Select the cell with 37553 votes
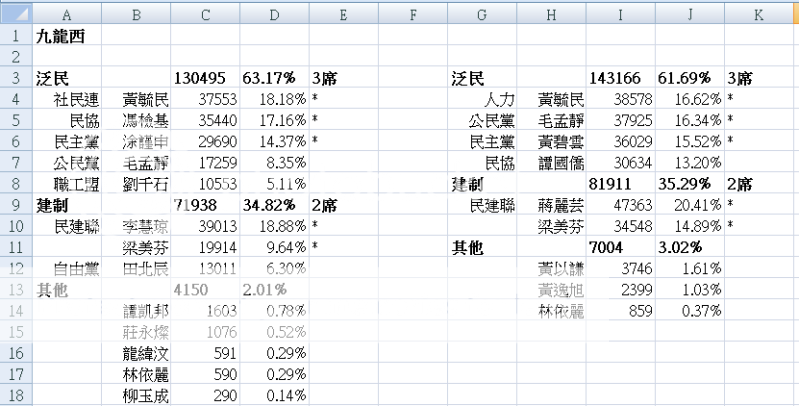Screen dimensions: 799x406 pos(205,99)
